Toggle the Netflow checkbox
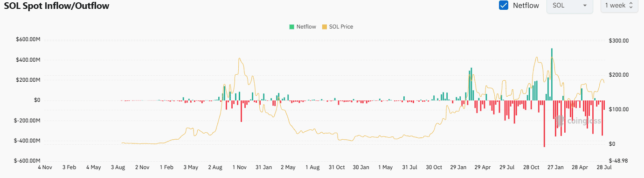 pyautogui.click(x=504, y=6)
